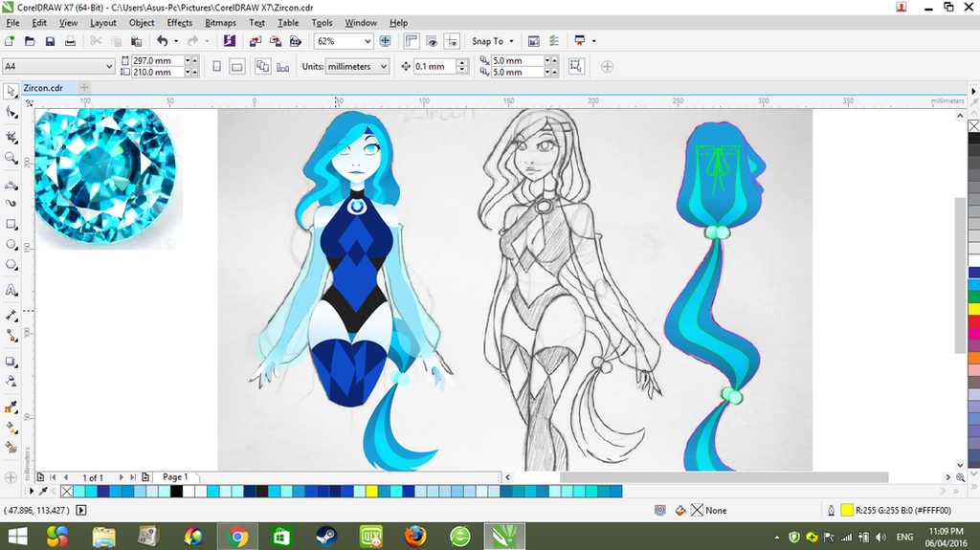980x550 pixels.
Task: Set page to portrait orientation
Action: (217, 66)
